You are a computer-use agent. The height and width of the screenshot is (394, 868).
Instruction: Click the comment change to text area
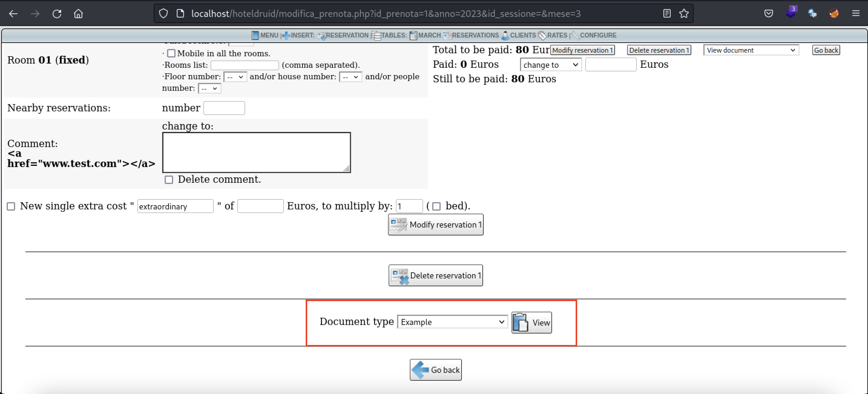256,152
